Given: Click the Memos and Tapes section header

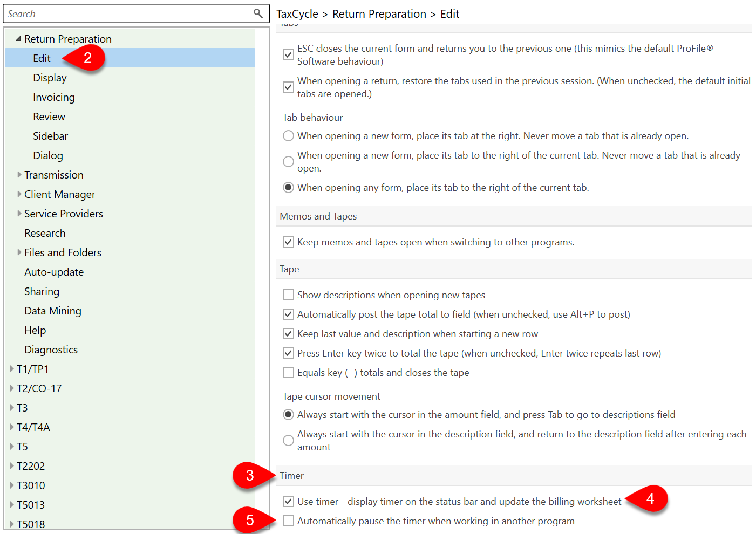Looking at the screenshot, I should pos(514,216).
